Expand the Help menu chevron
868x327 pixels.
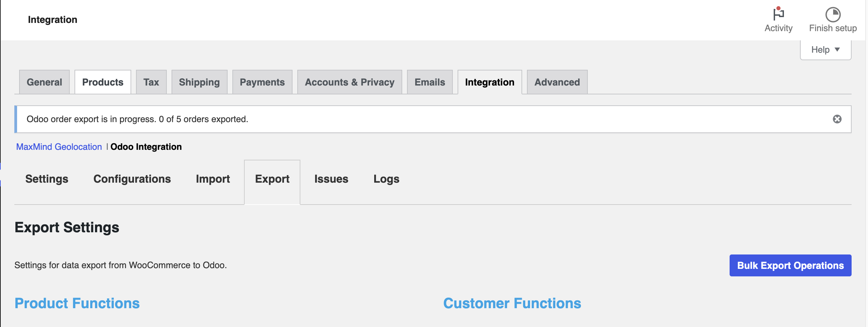pos(837,50)
